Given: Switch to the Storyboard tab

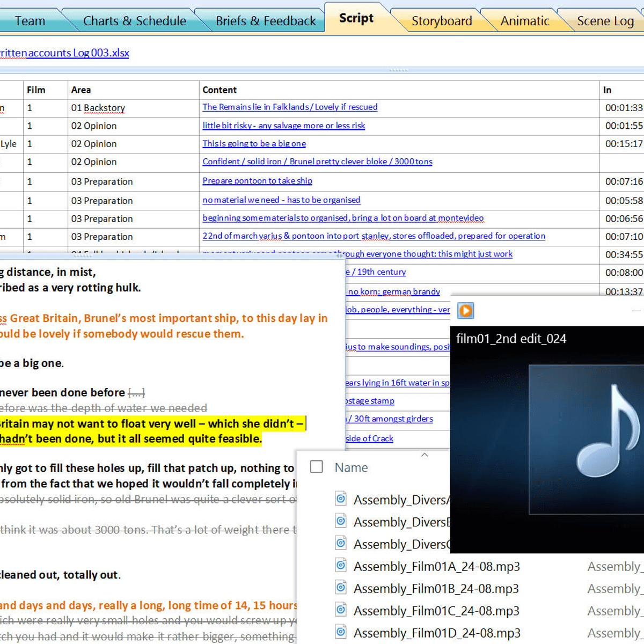Looking at the screenshot, I should (x=441, y=20).
